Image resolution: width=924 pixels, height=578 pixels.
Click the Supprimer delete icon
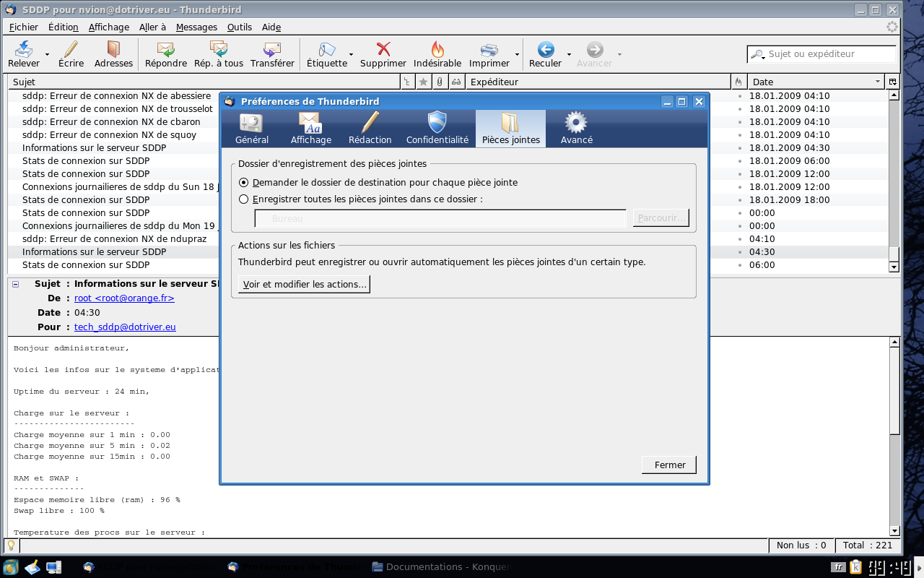[x=383, y=50]
